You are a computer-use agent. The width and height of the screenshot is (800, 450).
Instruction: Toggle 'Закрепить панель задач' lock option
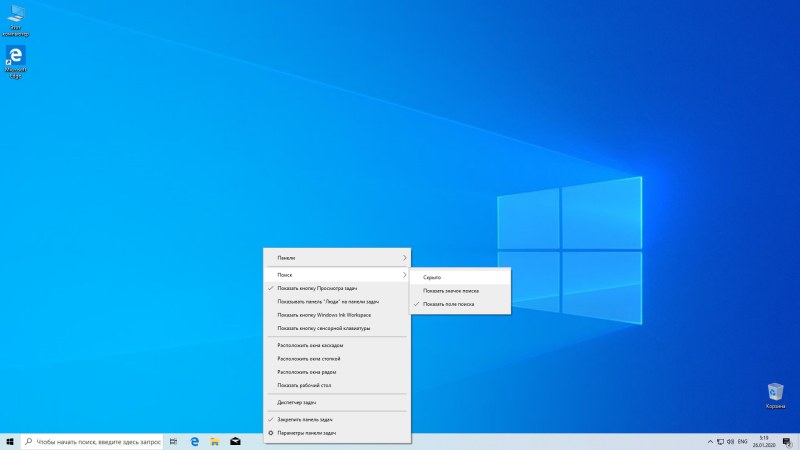point(305,419)
